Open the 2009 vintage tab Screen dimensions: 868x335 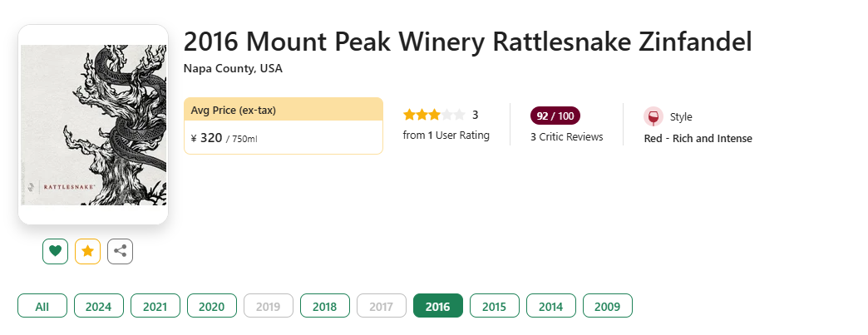point(607,306)
